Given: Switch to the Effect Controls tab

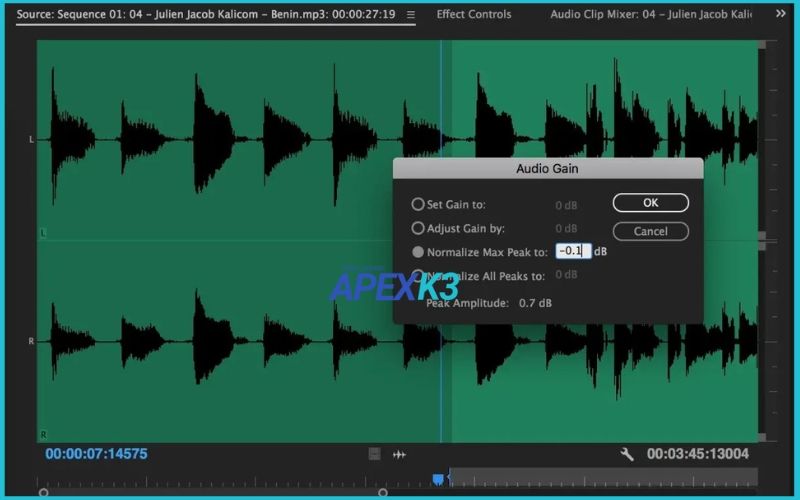Looking at the screenshot, I should pos(473,15).
